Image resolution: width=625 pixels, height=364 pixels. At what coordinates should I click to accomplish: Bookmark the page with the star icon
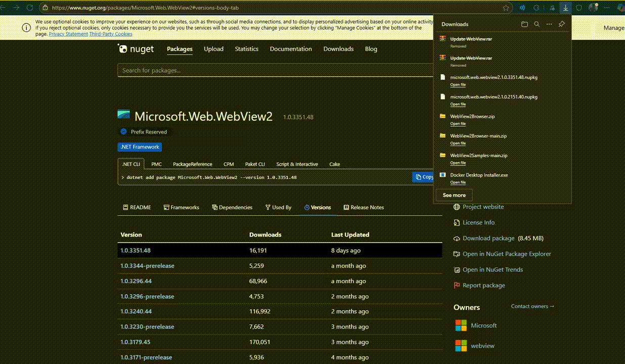506,8
